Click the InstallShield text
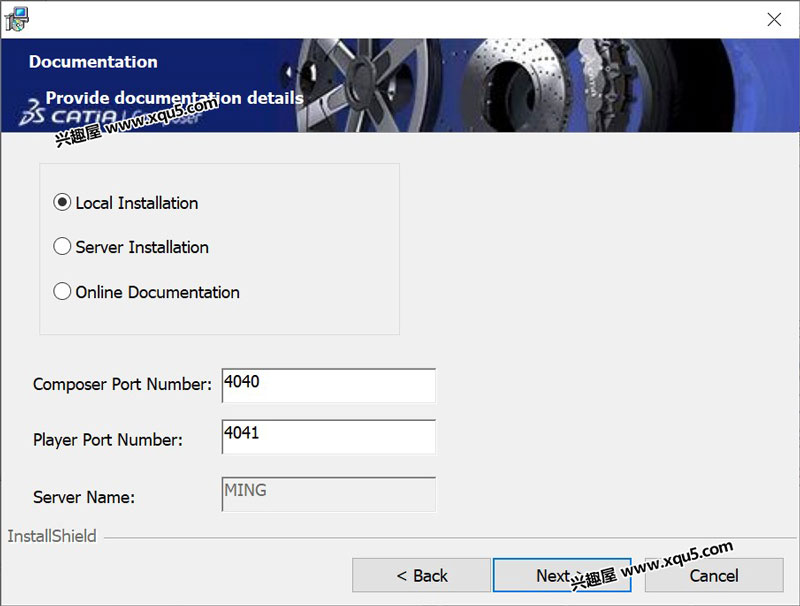Screen dimensions: 800x606 52,536
